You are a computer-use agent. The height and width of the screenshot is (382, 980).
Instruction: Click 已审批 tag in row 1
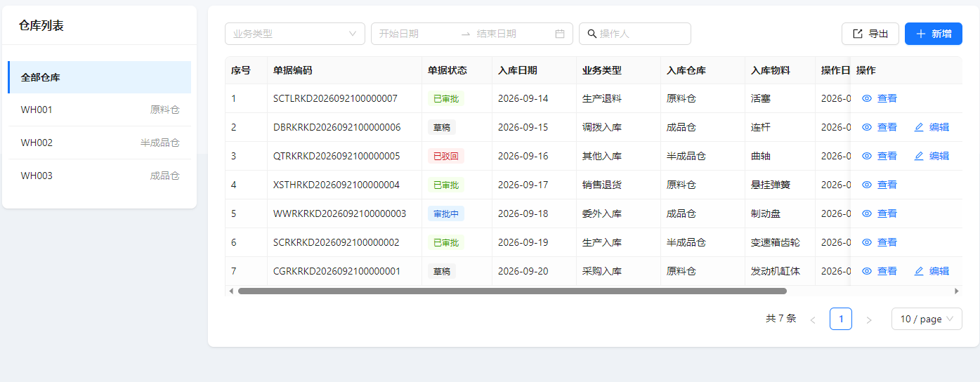pos(446,98)
